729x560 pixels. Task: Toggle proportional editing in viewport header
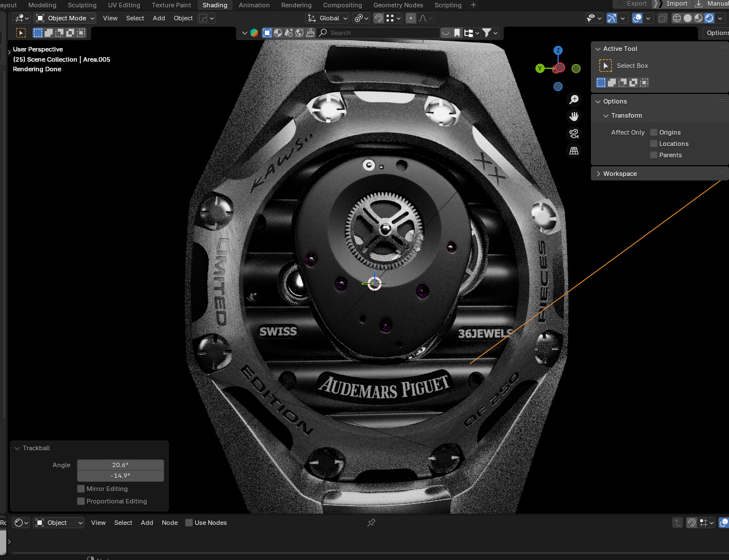coord(411,18)
